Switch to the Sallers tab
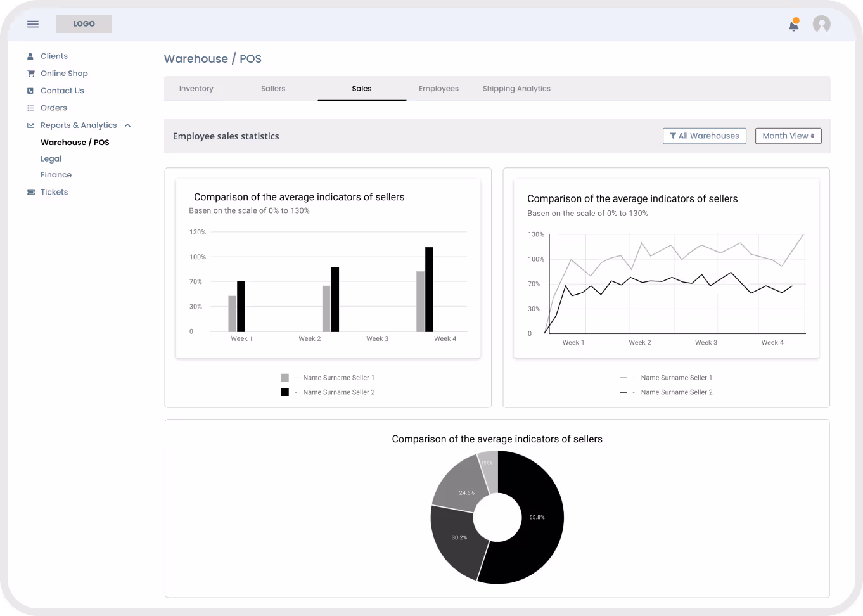Viewport: 863px width, 616px height. (273, 89)
